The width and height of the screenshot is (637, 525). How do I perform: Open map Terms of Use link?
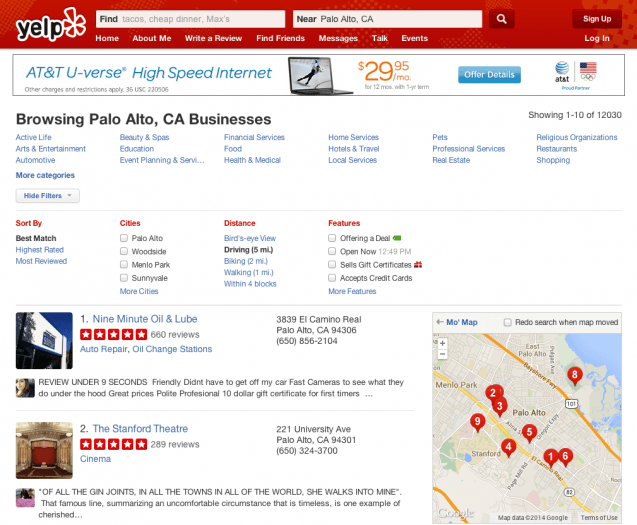[599, 518]
